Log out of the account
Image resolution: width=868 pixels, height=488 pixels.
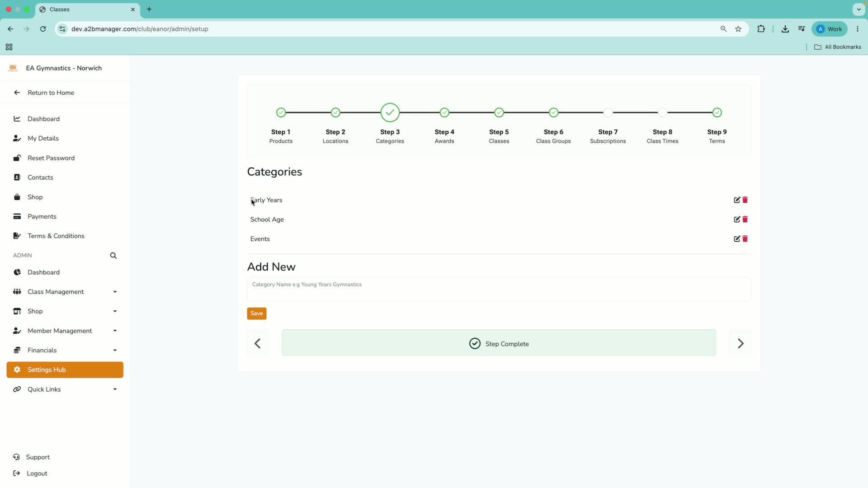[37, 473]
